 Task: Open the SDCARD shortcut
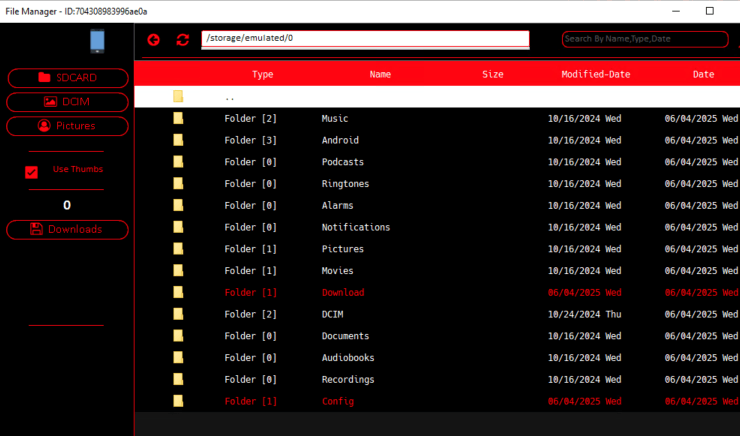coord(68,78)
